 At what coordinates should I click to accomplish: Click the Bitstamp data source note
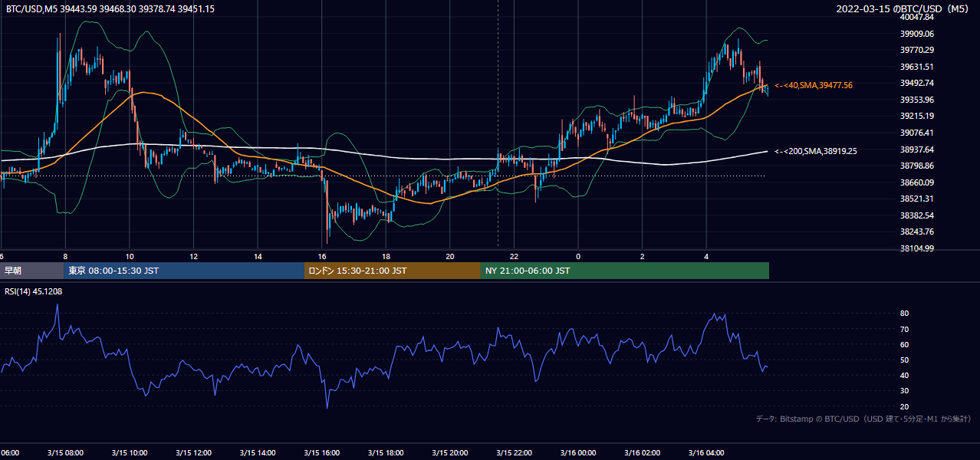pyautogui.click(x=863, y=419)
